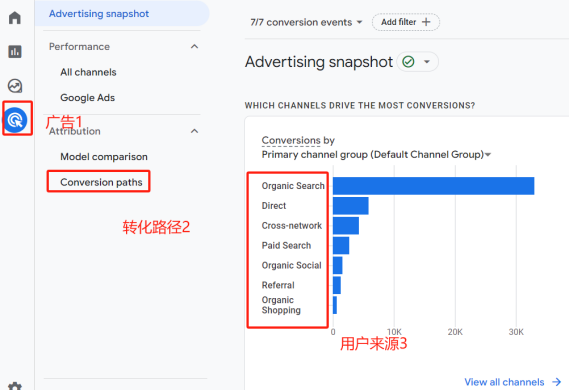Image resolution: width=569 pixels, height=391 pixels.
Task: Open All channels under Performance
Action: [88, 72]
